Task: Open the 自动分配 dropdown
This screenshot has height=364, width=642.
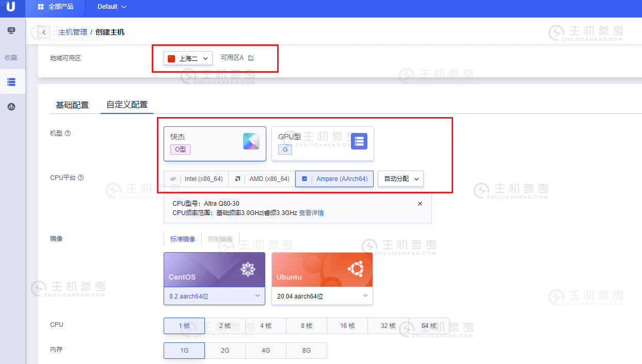Action: (400, 179)
